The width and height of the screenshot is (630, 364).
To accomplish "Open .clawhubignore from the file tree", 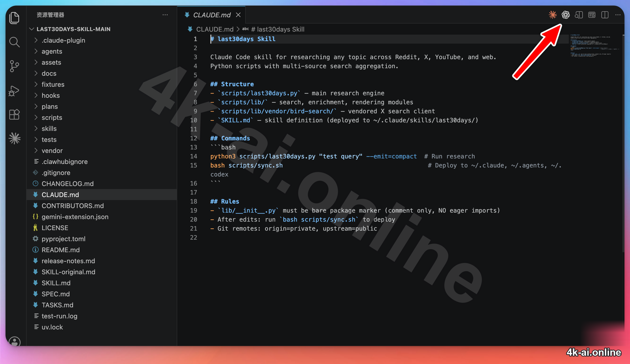I will point(102,162).
